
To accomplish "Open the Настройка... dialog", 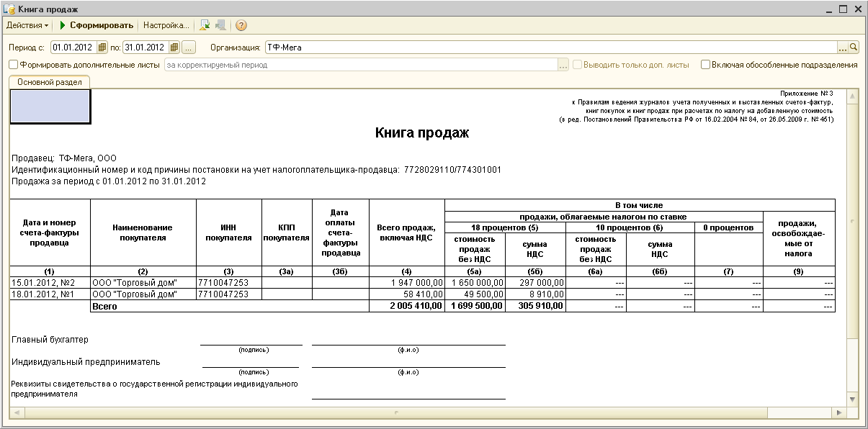I will click(x=166, y=25).
